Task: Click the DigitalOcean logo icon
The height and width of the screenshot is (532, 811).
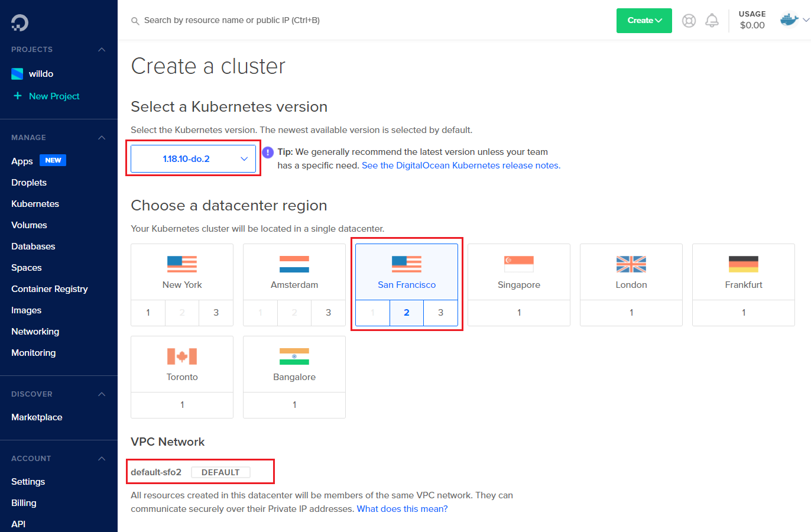Action: pyautogui.click(x=20, y=22)
